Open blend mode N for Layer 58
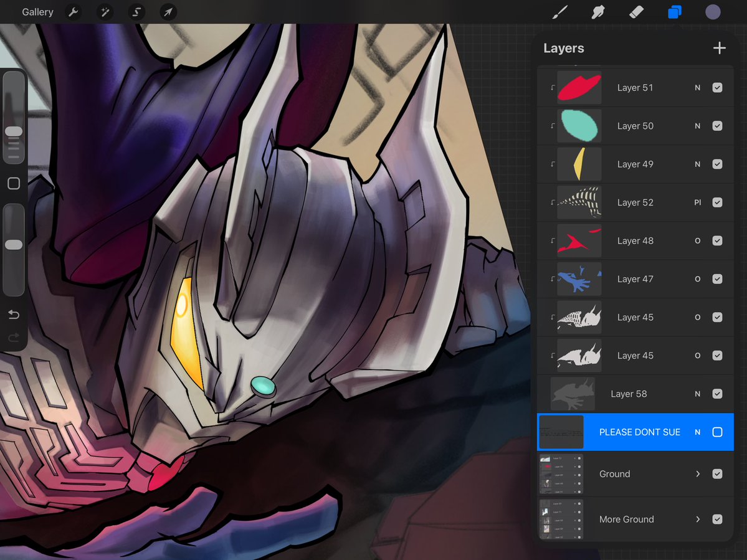Screen dimensions: 747x560 tap(697, 394)
